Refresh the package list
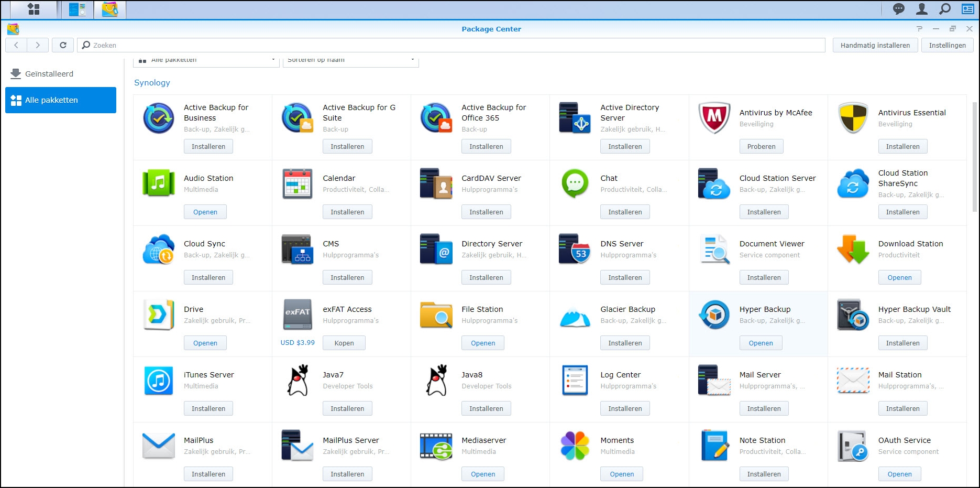Image resolution: width=980 pixels, height=488 pixels. click(63, 45)
